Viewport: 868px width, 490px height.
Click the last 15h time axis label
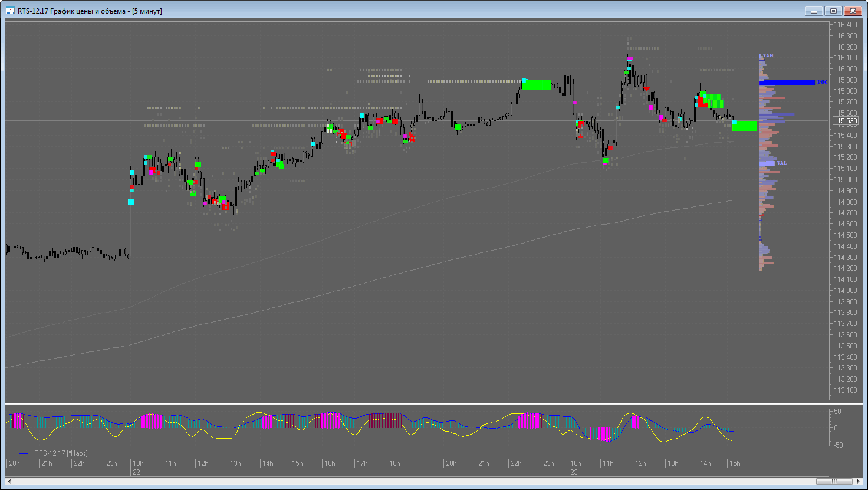coord(735,463)
